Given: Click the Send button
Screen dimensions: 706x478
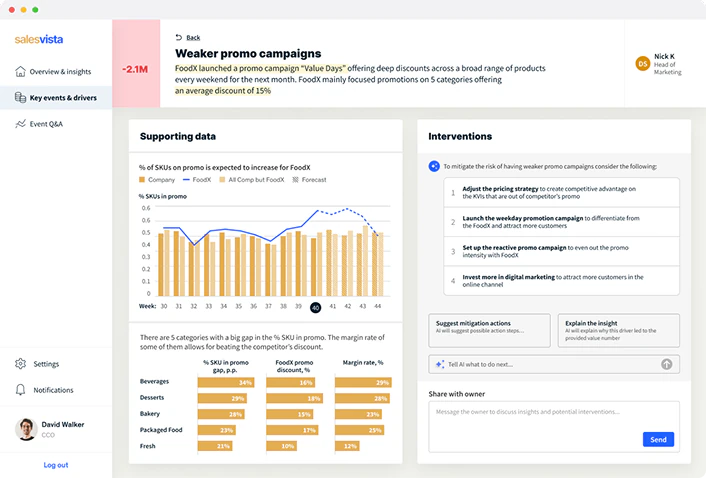Looking at the screenshot, I should tap(658, 439).
